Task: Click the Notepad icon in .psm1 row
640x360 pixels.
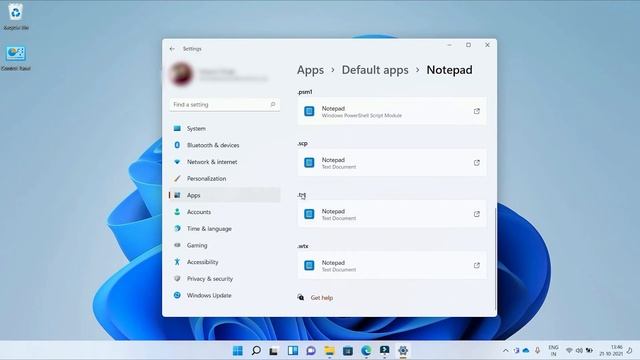Action: click(x=309, y=111)
